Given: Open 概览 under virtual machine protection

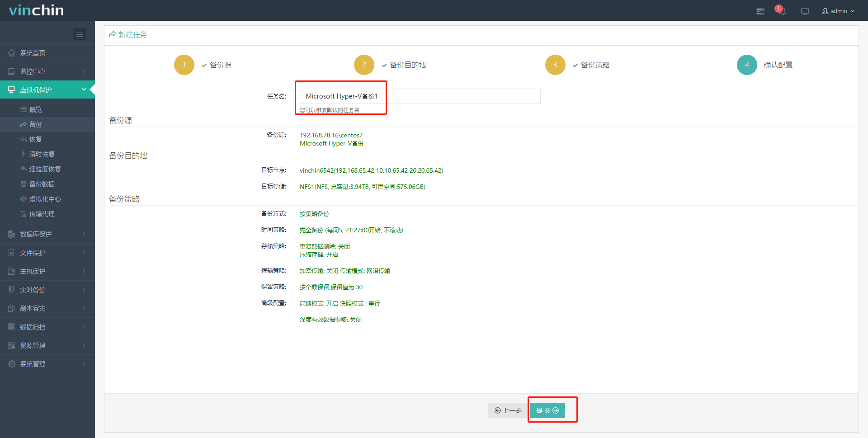Looking at the screenshot, I should point(47,109).
